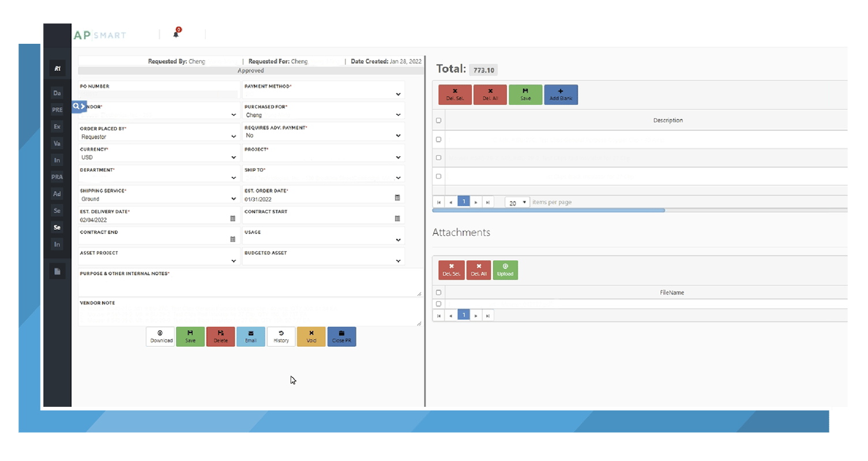Click Del. All in line items toolbar
This screenshot has height=461, width=868.
point(490,95)
